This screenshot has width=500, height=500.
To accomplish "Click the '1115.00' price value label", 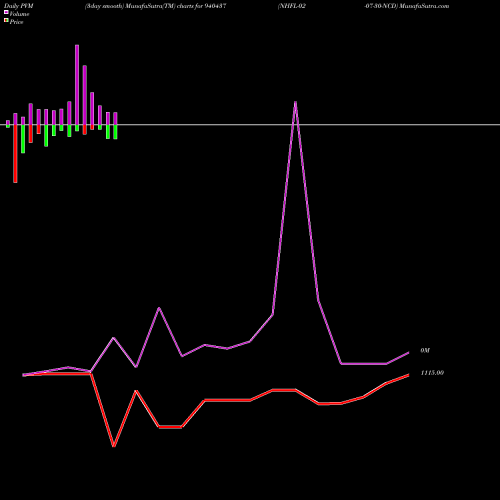I will [432, 373].
